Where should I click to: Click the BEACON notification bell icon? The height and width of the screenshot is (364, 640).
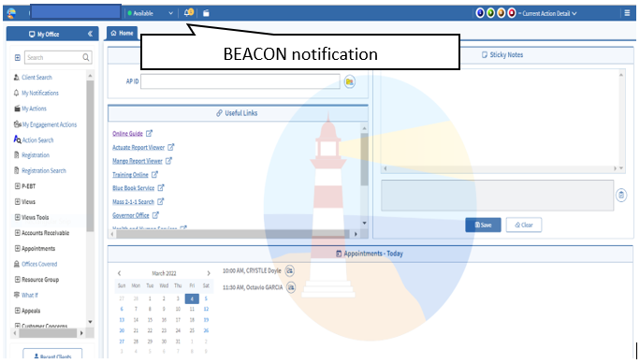[x=188, y=13]
